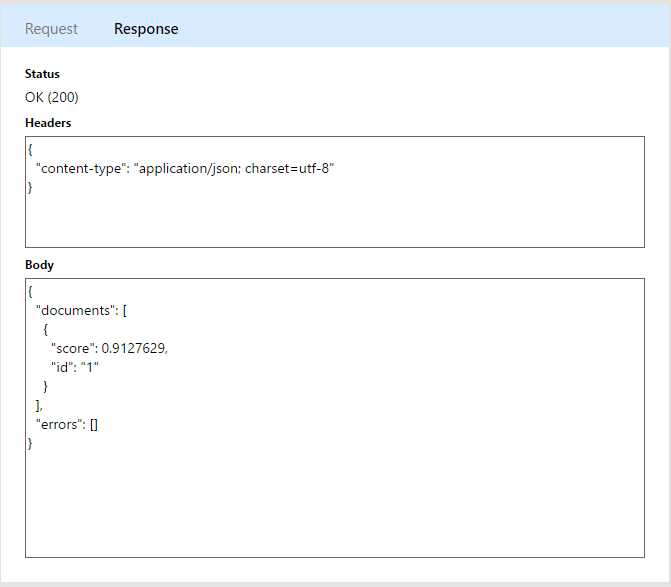
Task: Click the closing brace in Headers box
Action: 30,187
